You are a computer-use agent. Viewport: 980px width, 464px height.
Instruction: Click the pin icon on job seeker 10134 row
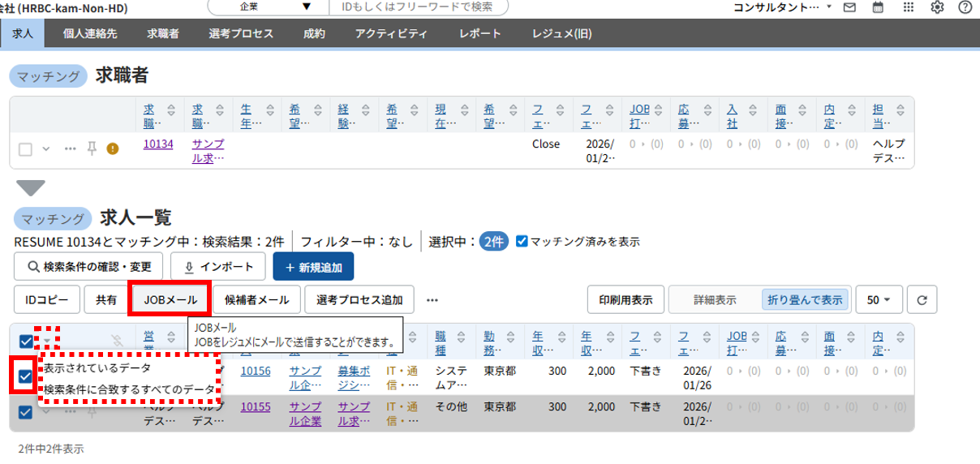pyautogui.click(x=92, y=148)
